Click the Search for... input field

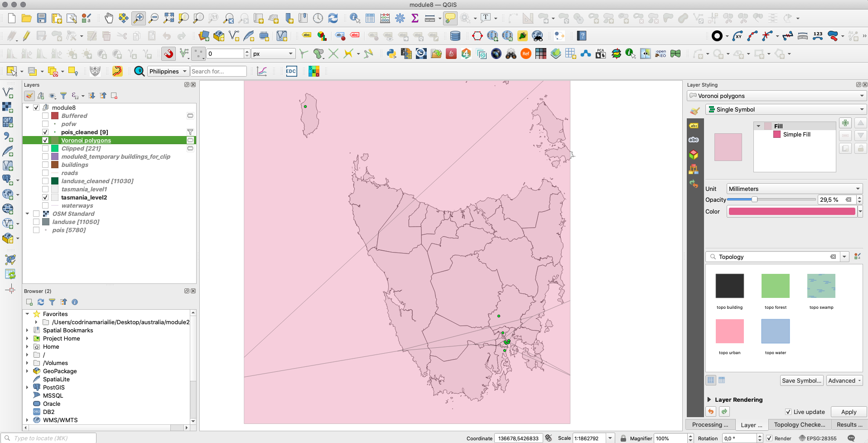click(x=218, y=71)
